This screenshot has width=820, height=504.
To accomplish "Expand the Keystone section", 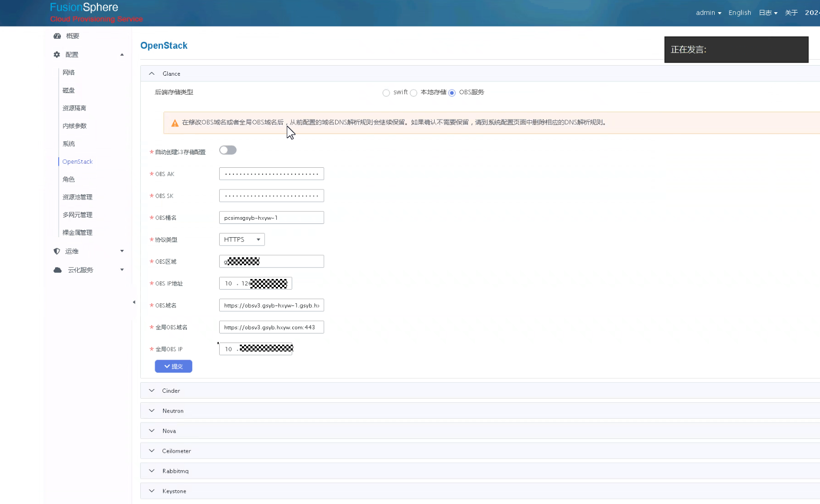I will point(480,491).
